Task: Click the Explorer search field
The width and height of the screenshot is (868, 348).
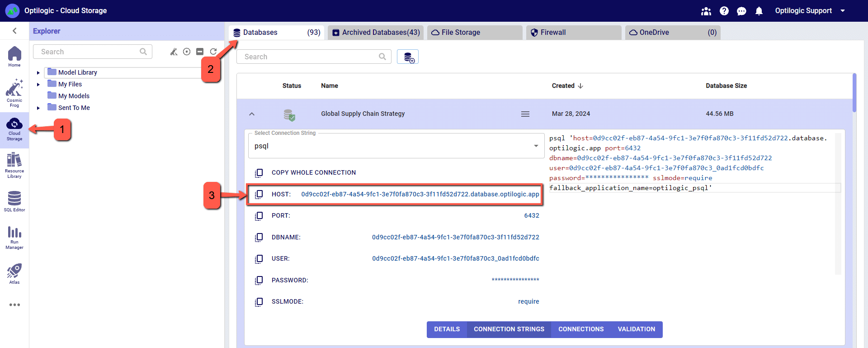Action: 93,52
